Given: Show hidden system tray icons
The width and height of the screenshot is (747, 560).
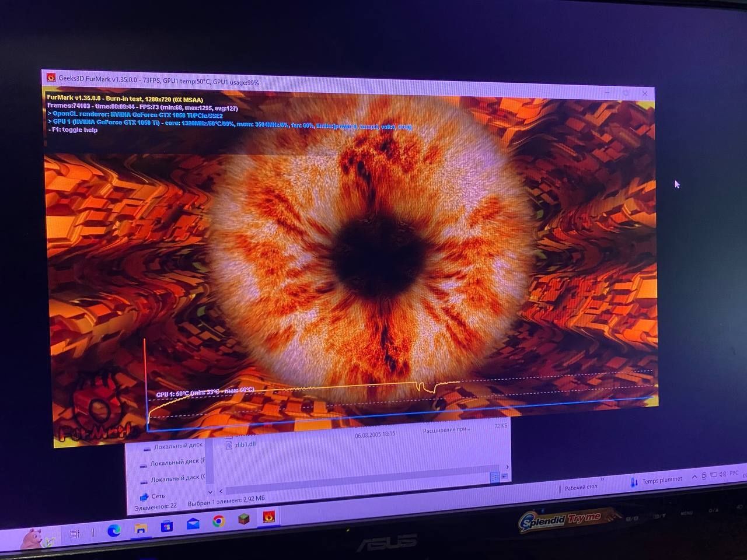Looking at the screenshot, I should 694,477.
